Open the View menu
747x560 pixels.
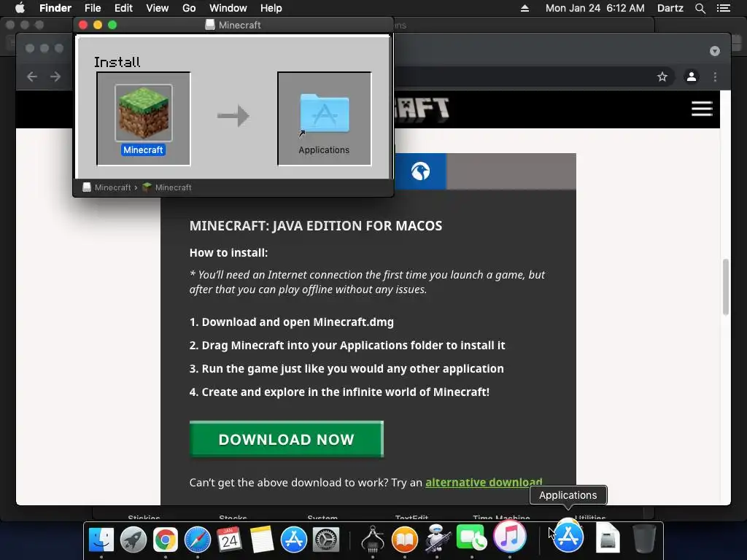point(158,8)
